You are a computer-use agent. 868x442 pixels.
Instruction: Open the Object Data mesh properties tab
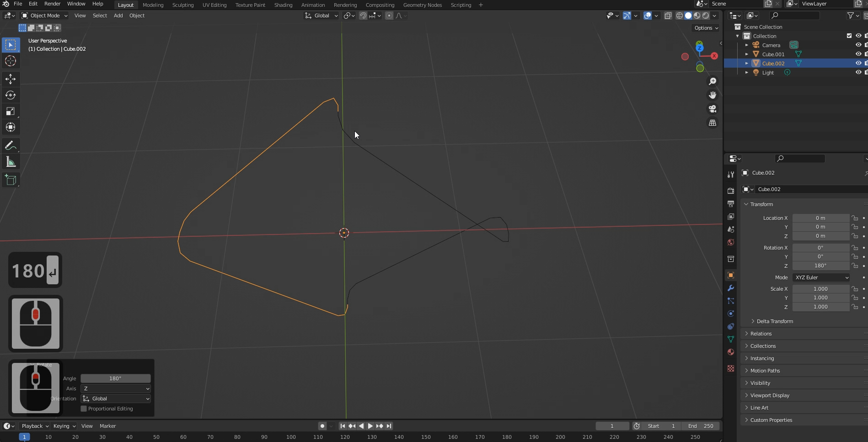coord(731,339)
